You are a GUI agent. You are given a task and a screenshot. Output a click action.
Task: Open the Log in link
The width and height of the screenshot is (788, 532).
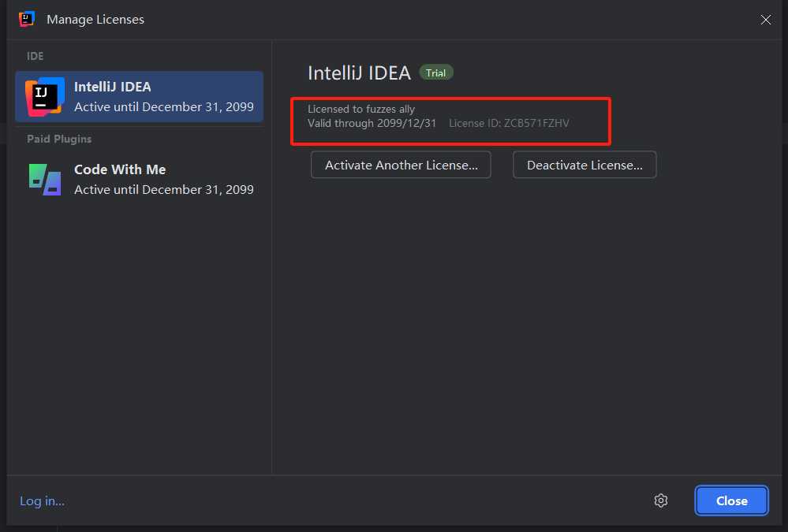(x=43, y=500)
